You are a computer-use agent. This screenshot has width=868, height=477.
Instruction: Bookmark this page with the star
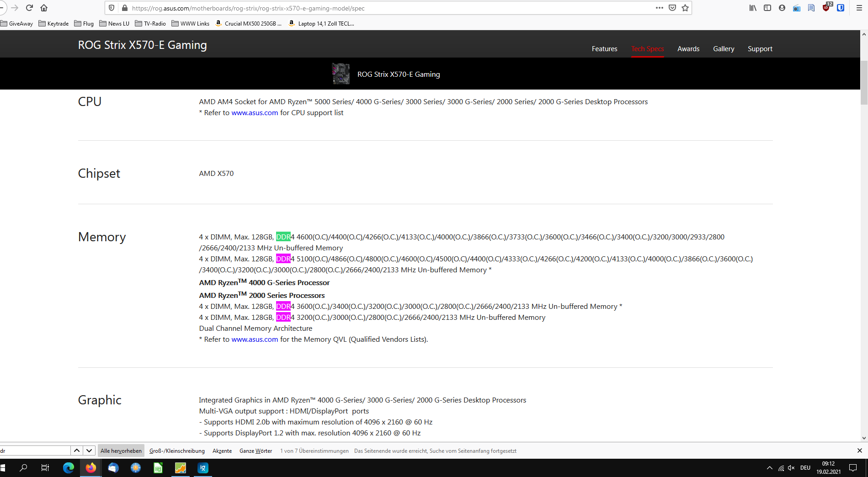[x=685, y=8]
